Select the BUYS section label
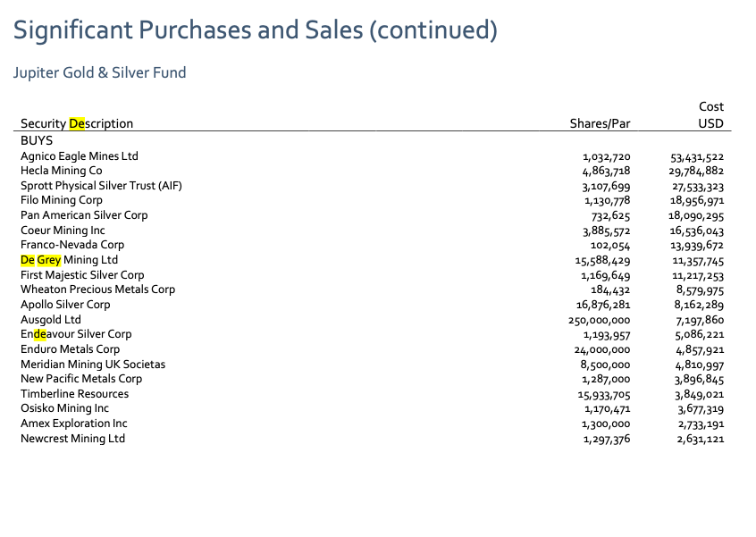Image resolution: width=756 pixels, height=537 pixels. point(37,141)
